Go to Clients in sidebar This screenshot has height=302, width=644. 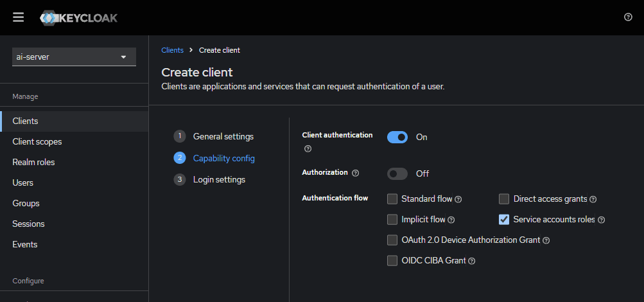point(74,121)
